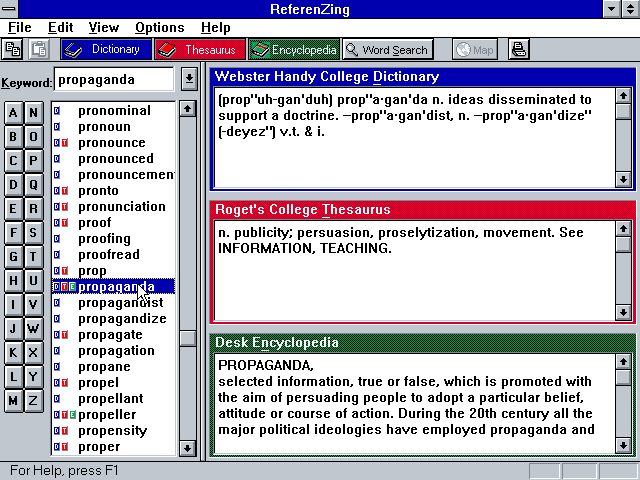Open the File menu

point(20,27)
